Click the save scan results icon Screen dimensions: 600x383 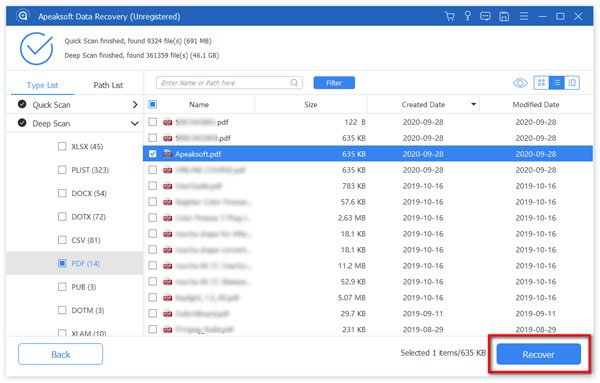[504, 16]
